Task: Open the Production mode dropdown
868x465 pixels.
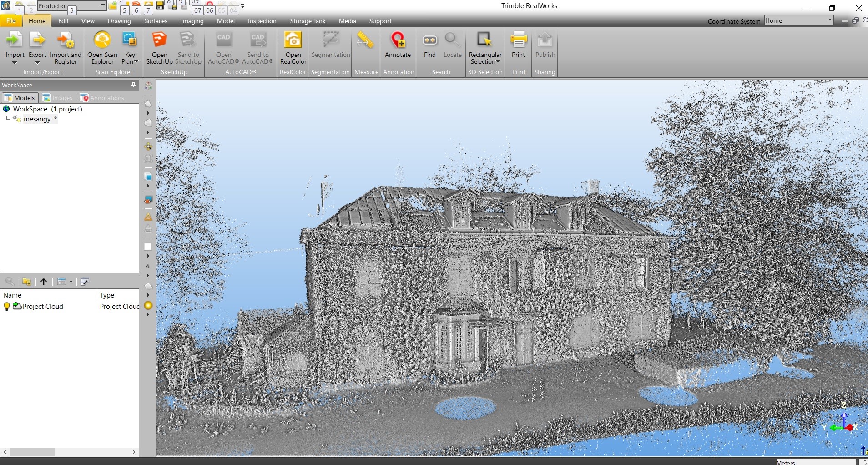Action: 103,6
